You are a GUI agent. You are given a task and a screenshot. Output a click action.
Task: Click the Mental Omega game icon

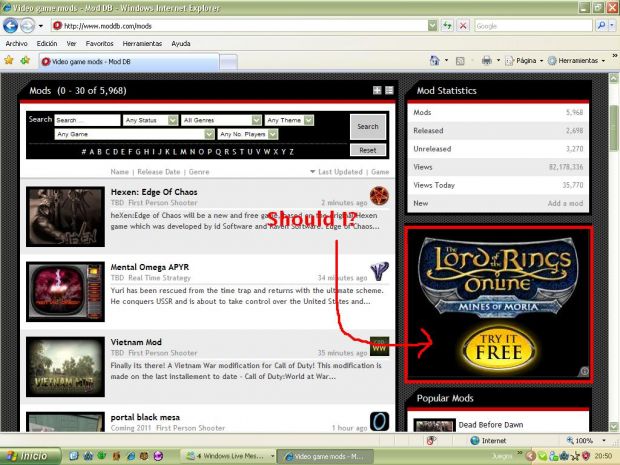[x=379, y=271]
